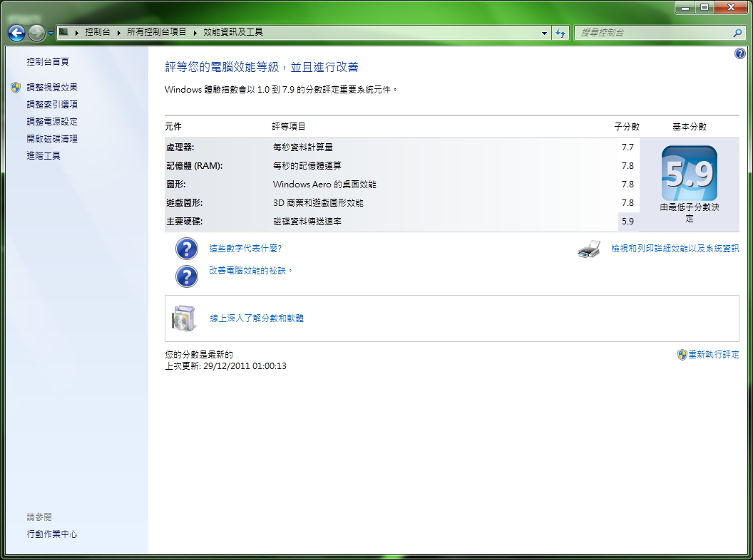Click 重新執行評定 to rerun assessment
Screen dimensions: 753x560
click(714, 355)
